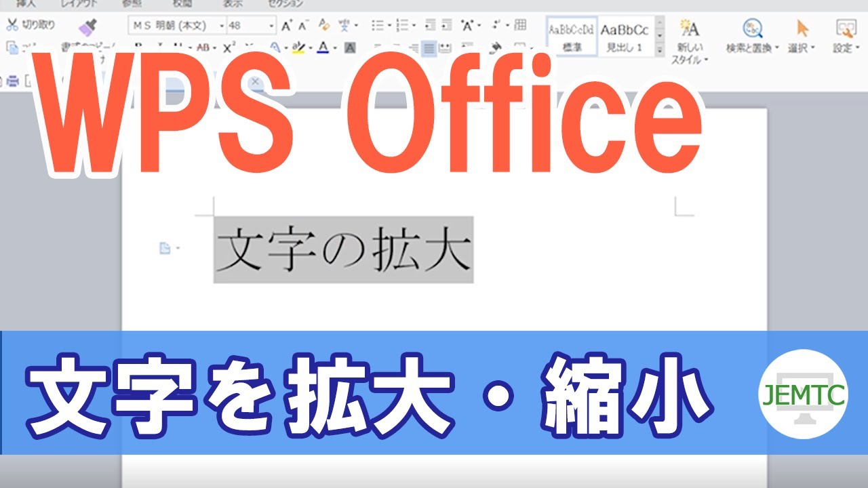This screenshot has width=868, height=488.
Task: Click the Decrease Indent icon
Action: [x=430, y=25]
